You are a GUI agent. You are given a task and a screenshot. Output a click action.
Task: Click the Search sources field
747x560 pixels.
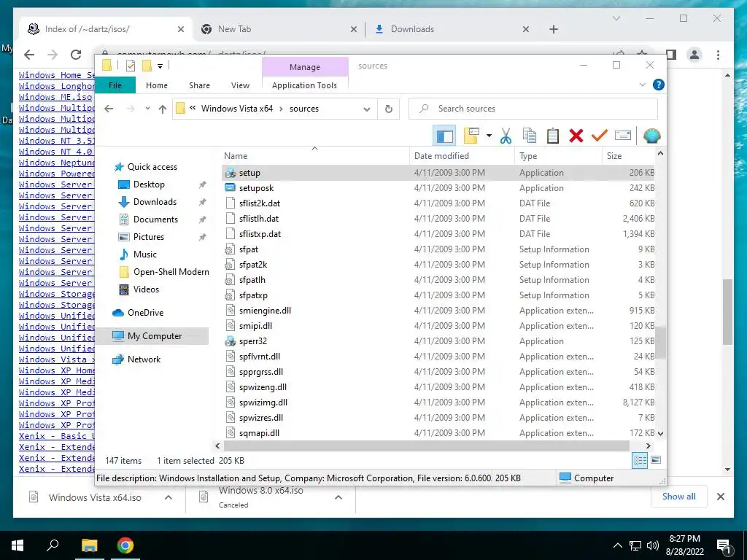click(533, 109)
